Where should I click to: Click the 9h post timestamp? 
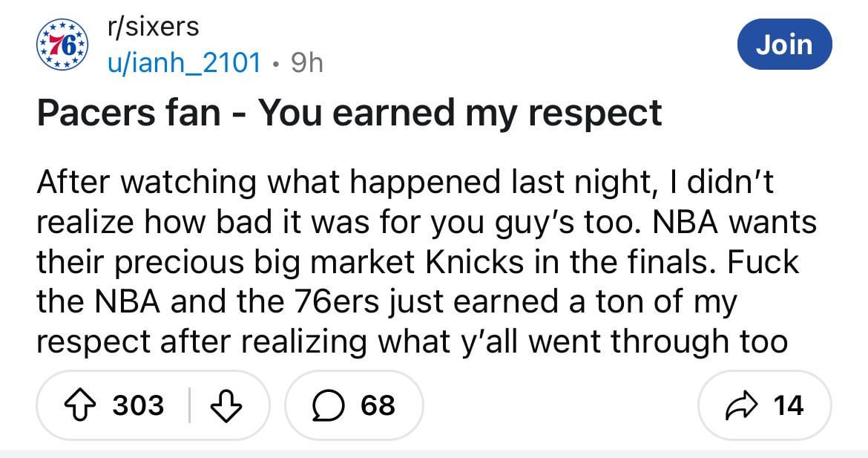pyautogui.click(x=306, y=64)
